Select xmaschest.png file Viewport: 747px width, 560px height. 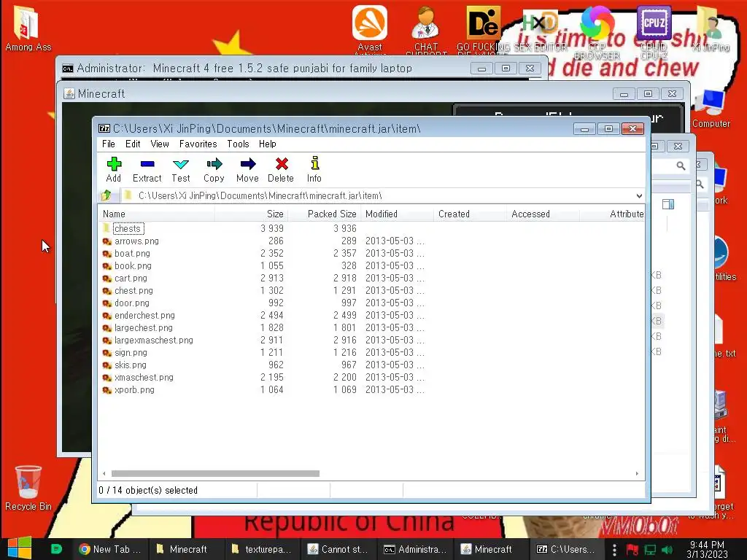point(144,377)
